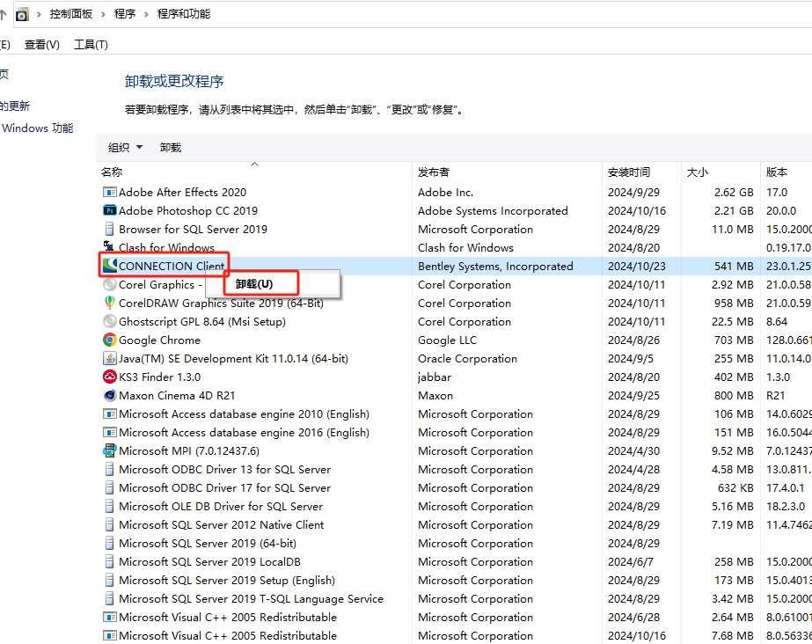Click the version value R21
Image resolution: width=812 pixels, height=644 pixels.
[x=776, y=396]
